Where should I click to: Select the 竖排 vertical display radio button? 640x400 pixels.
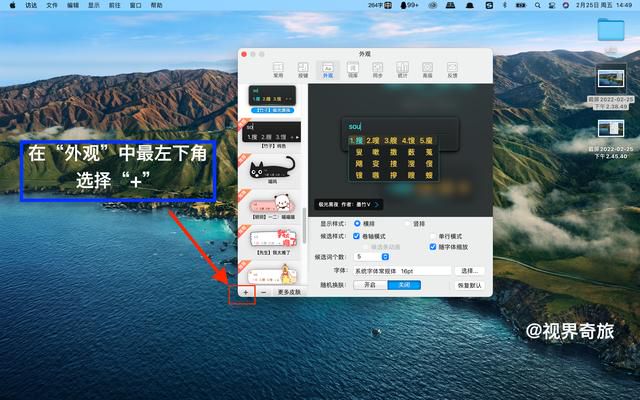click(407, 224)
